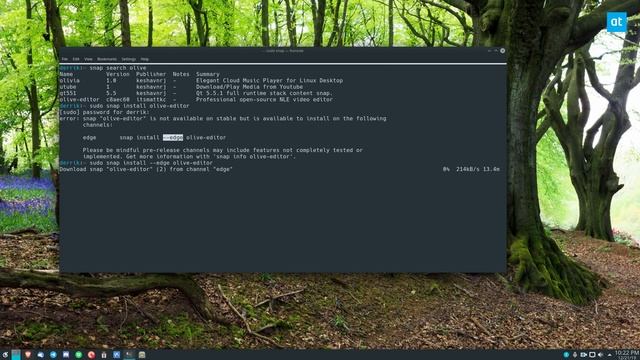Viewport: 640px width, 360px height.
Task: Open the Help menu in Konsole
Action: [144, 59]
